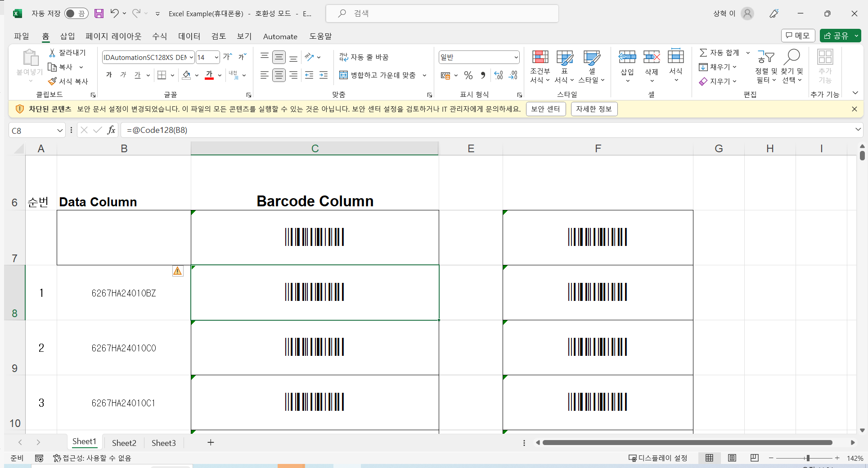The width and height of the screenshot is (868, 468).
Task: Open Conditional Formatting (조건부 서식)
Action: [540, 67]
